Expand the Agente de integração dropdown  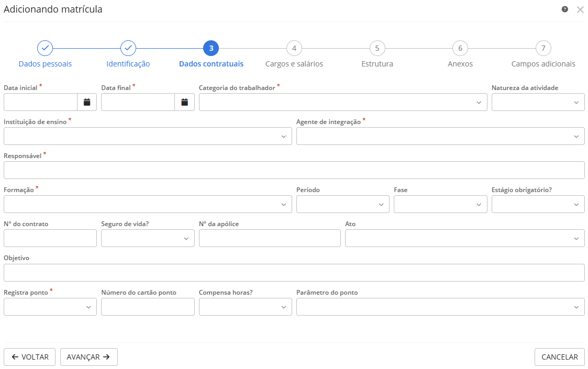440,136
